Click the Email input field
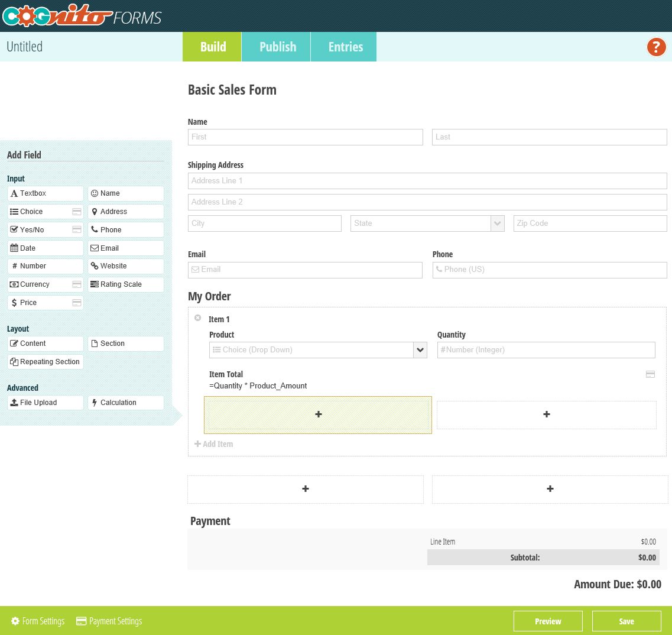 click(x=305, y=270)
